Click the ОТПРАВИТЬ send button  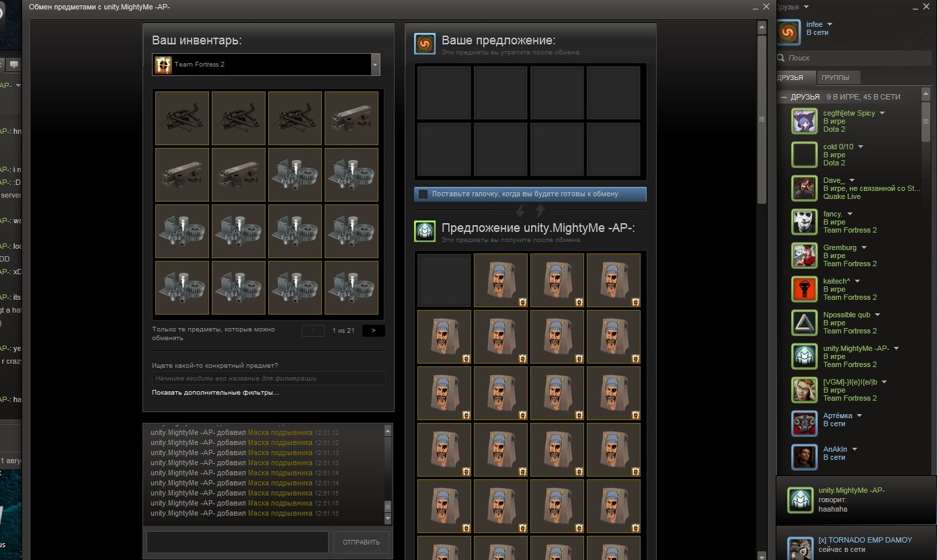click(x=361, y=543)
